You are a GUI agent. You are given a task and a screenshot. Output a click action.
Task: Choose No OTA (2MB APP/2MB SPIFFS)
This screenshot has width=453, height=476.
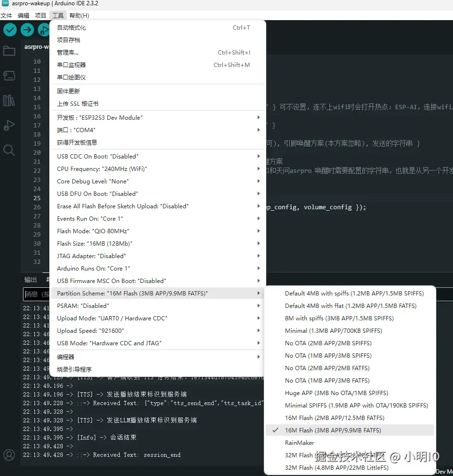350,343
